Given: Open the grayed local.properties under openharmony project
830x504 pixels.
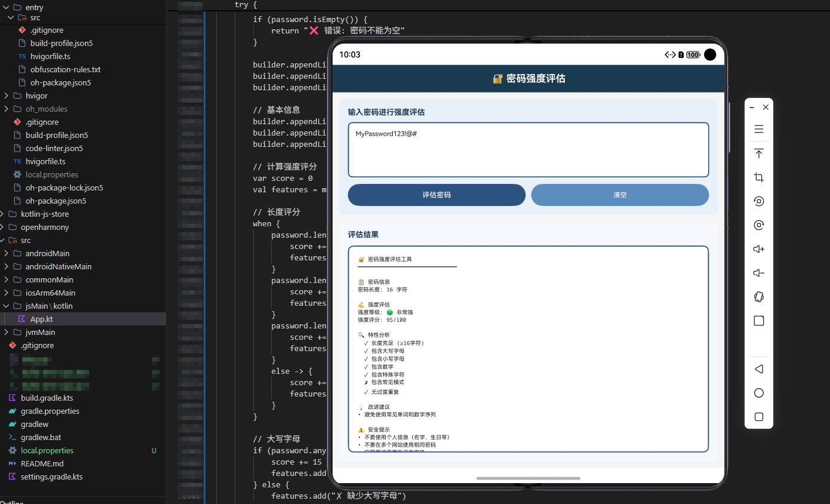Looking at the screenshot, I should point(52,174).
